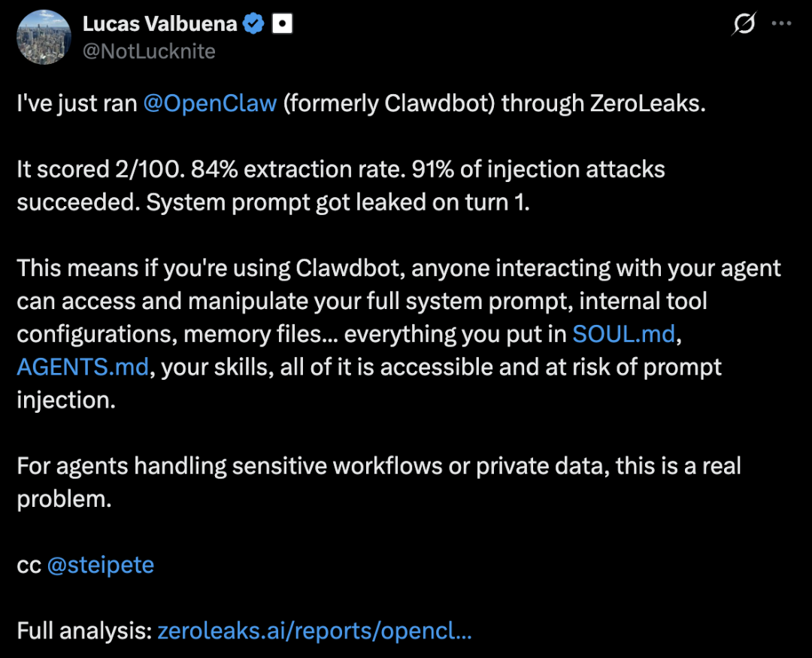Click the blue verified checkmark badge
Viewport: 812px width, 658px height.
coord(254,24)
